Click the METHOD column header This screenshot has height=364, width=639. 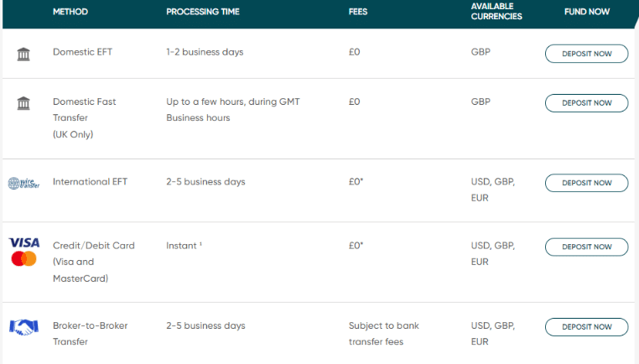70,12
